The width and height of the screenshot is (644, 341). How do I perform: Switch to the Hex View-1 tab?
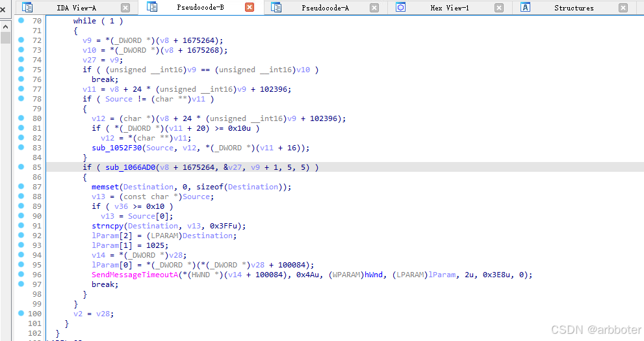point(450,8)
